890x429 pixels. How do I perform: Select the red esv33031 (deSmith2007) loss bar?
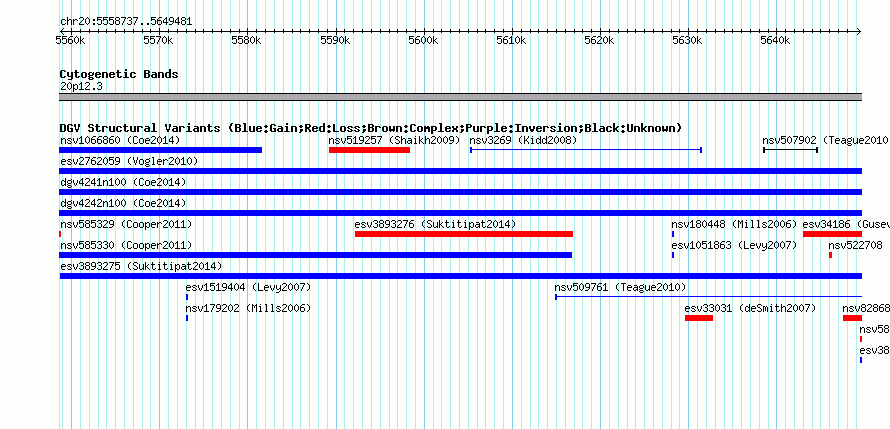(x=699, y=318)
